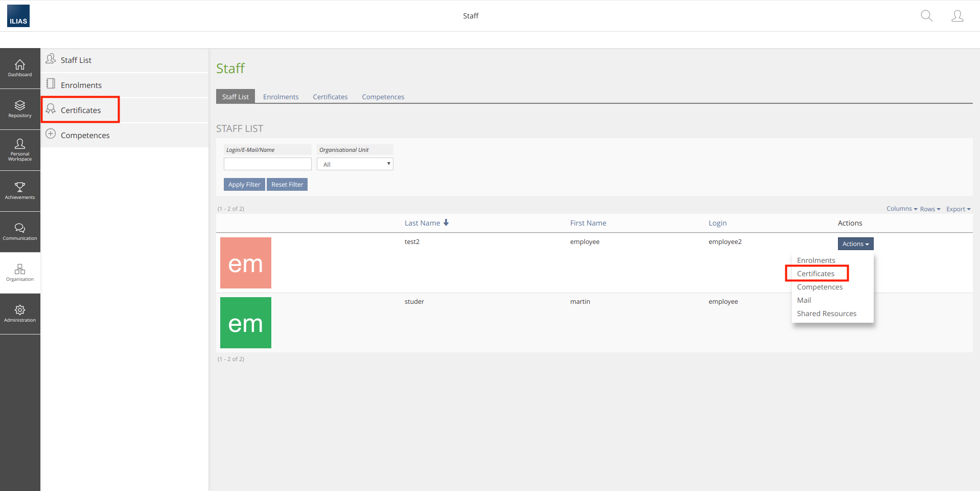Open the Repository sidebar item
Image resolution: width=980 pixels, height=491 pixels.
20,109
